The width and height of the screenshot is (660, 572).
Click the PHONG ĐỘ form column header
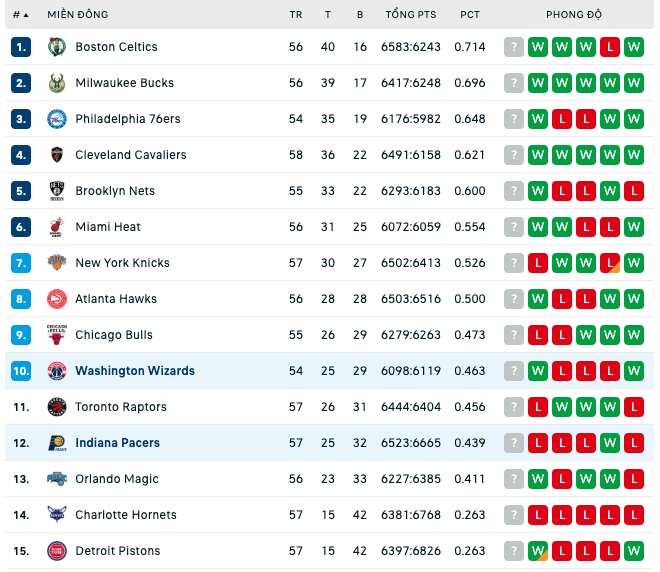574,15
